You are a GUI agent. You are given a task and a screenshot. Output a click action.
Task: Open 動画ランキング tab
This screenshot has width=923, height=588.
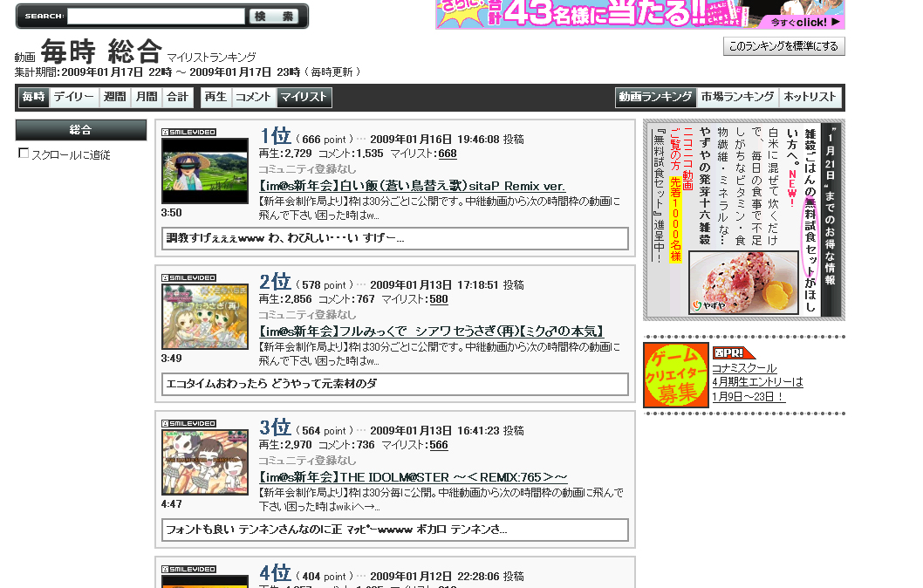(655, 97)
